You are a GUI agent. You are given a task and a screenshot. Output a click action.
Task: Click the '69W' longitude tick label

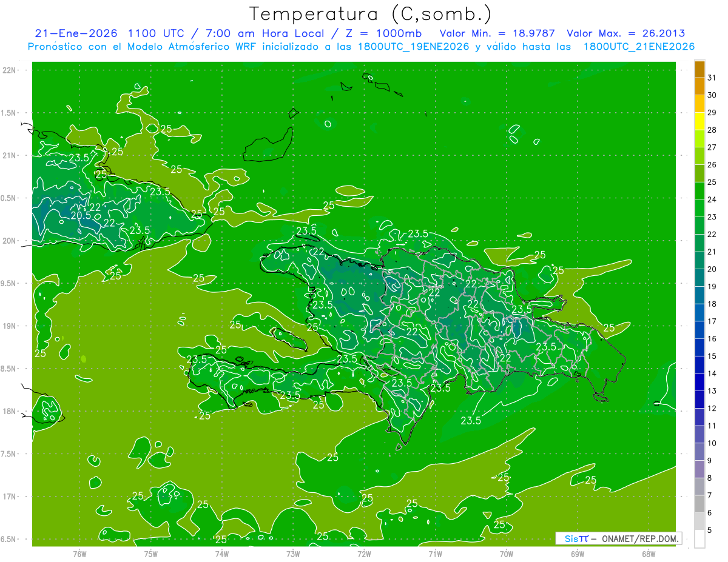[578, 554]
